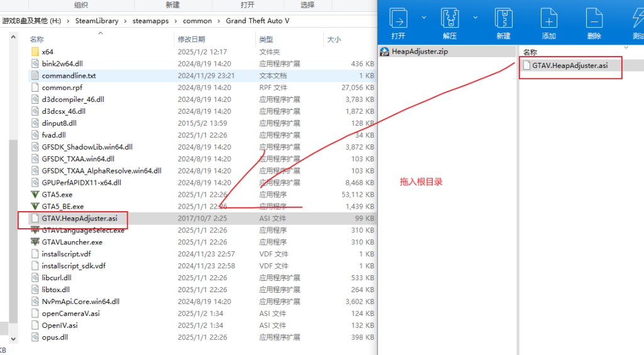The width and height of the screenshot is (644, 355).
Task: Expand breadcrumb chevron after common
Action: (219, 21)
